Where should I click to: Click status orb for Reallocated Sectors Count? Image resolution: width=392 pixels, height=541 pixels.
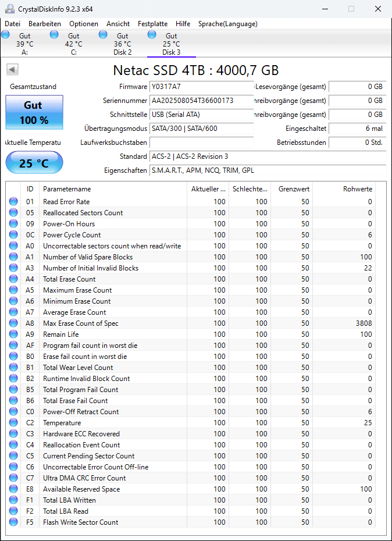coord(13,213)
